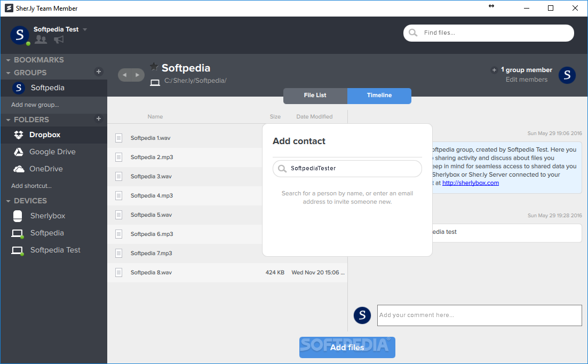Screen dimensions: 588x364
Task: Maximize the Sher.ly Team Member window
Action: point(551,8)
